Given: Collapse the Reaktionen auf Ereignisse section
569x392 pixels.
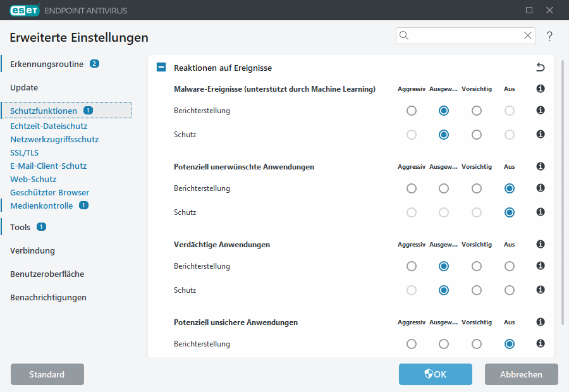Looking at the screenshot, I should click(161, 67).
